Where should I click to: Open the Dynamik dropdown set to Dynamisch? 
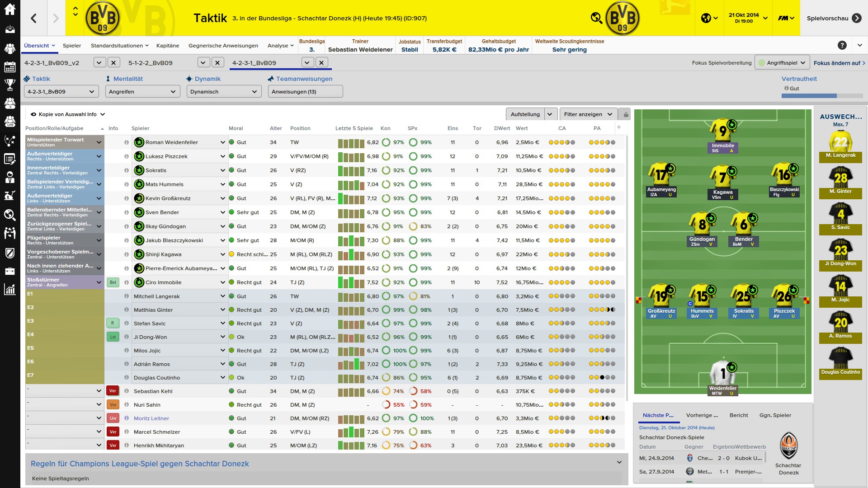coord(224,92)
